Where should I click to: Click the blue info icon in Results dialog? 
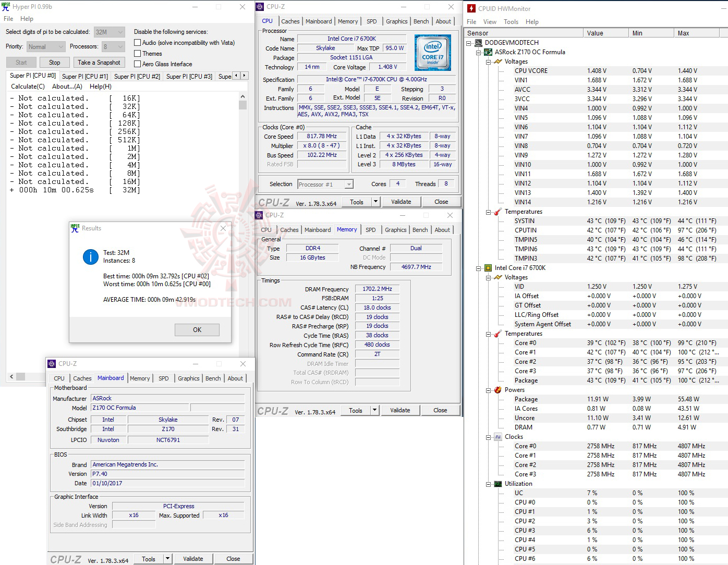[90, 256]
